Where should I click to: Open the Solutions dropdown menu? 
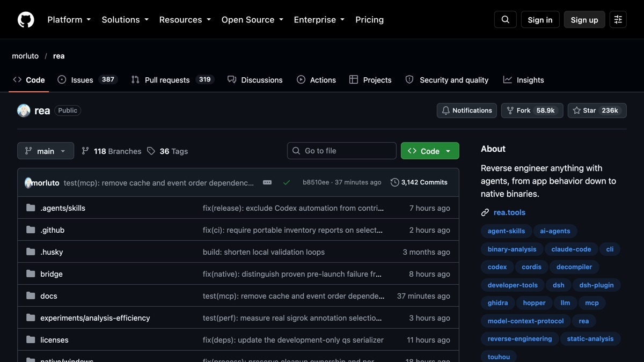(125, 20)
